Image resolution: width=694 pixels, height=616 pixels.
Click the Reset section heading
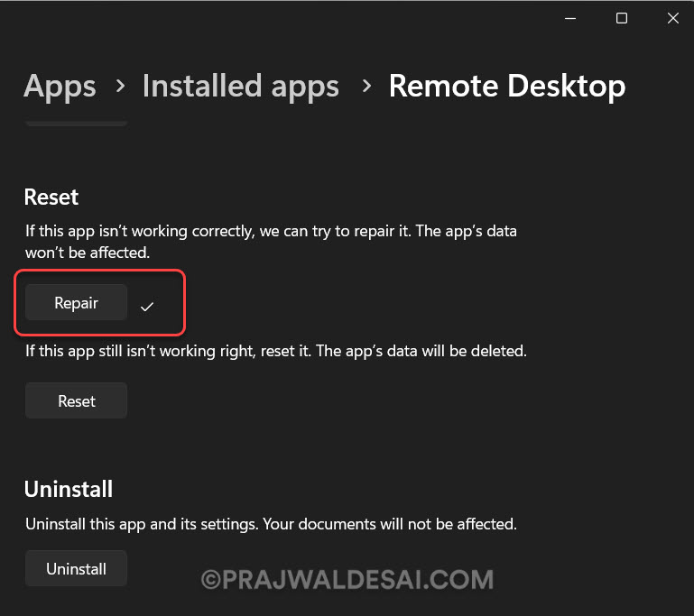(51, 197)
